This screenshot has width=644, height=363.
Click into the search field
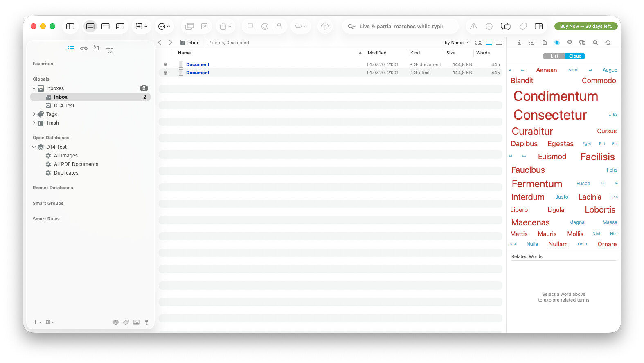click(x=401, y=26)
